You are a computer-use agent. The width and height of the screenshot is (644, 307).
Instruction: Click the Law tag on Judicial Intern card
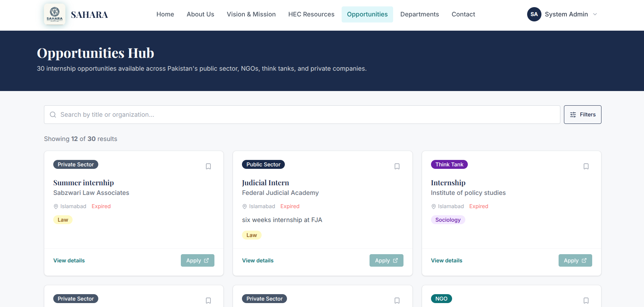[252, 235]
